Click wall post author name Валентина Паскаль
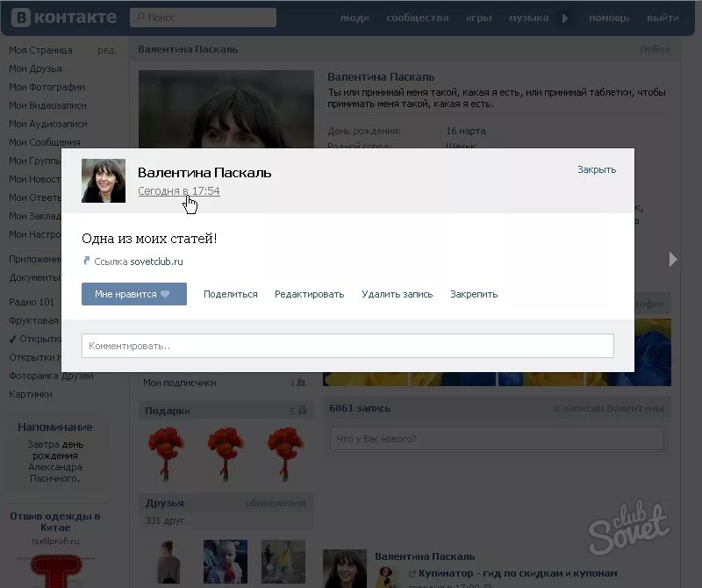The height and width of the screenshot is (588, 702). point(425,556)
